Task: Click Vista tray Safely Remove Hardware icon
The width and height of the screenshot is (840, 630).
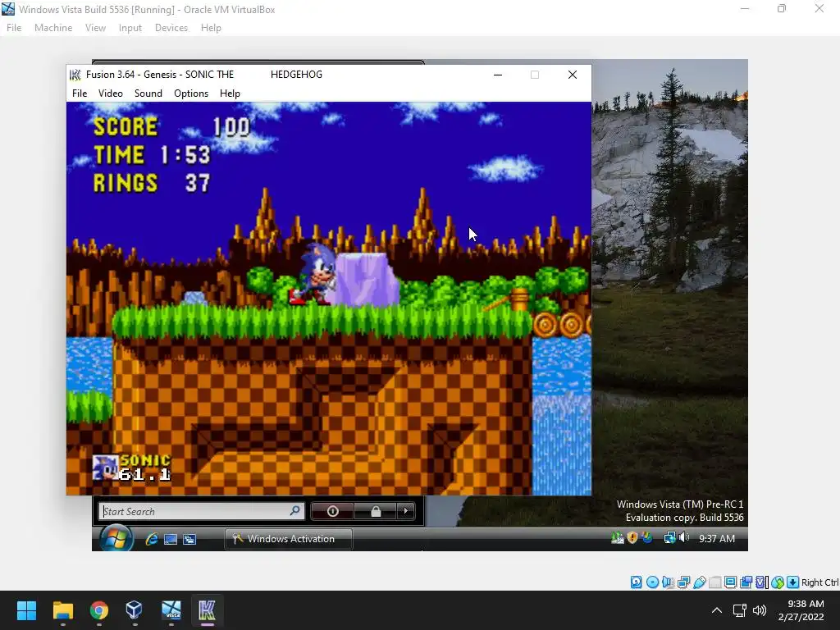Action: click(x=617, y=538)
